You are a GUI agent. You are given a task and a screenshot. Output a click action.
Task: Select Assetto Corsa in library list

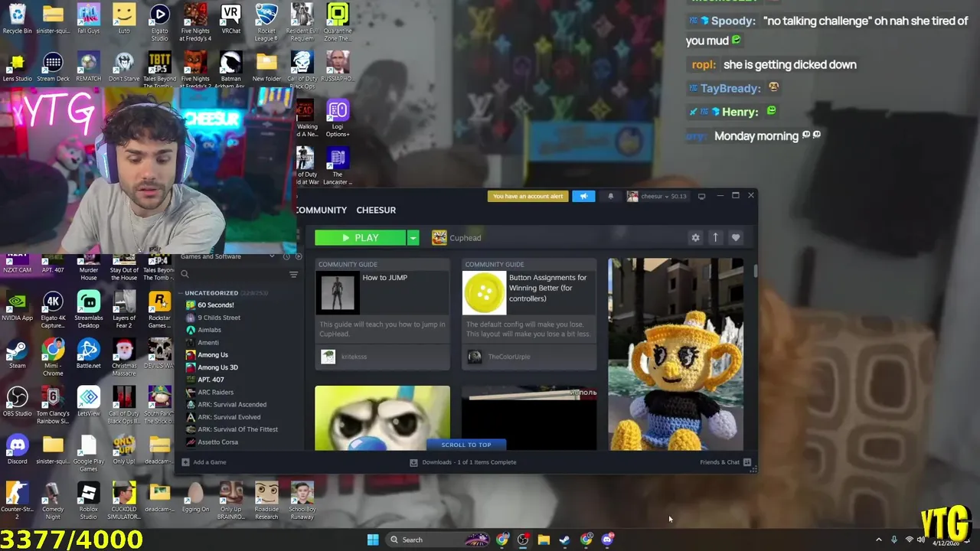(217, 442)
